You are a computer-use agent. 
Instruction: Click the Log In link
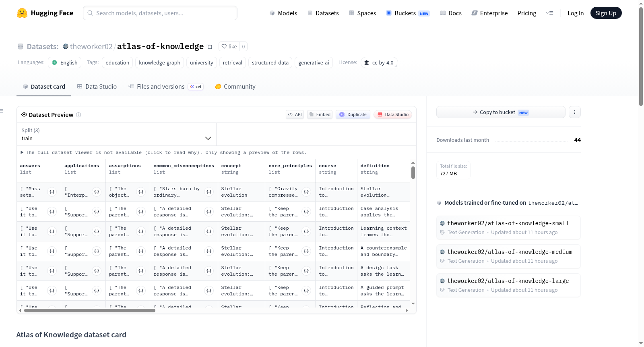click(x=576, y=13)
